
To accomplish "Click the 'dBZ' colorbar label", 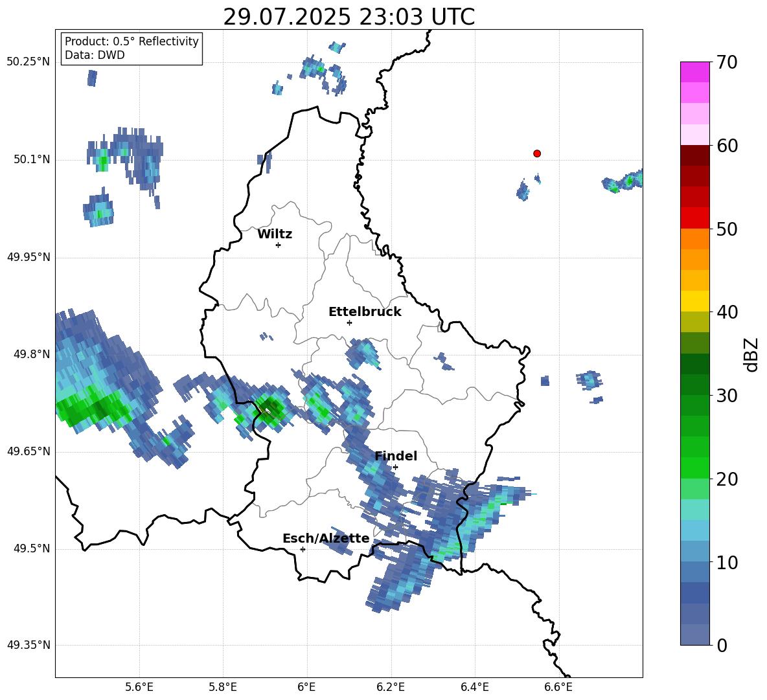I will (x=751, y=354).
